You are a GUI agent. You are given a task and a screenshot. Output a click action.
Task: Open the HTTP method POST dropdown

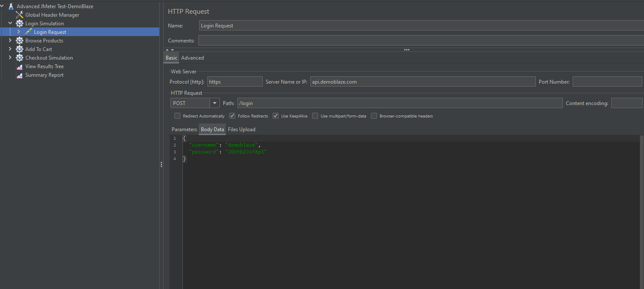tap(215, 103)
